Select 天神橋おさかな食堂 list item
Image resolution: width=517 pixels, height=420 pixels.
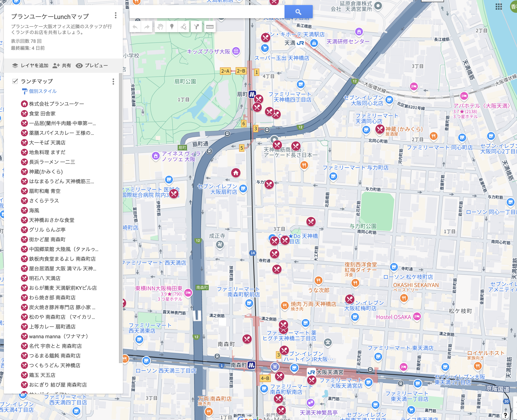pyautogui.click(x=52, y=220)
